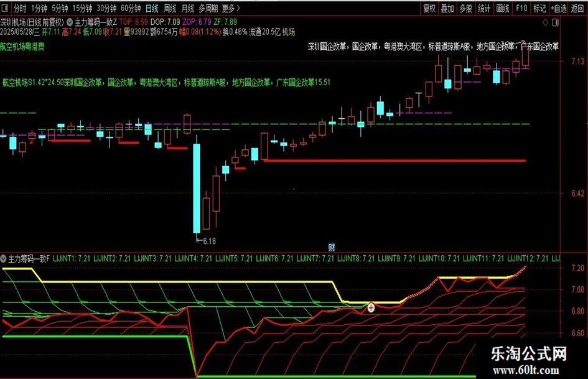Click the ZOP: 6.79 indicator value
The width and height of the screenshot is (588, 379).
[x=197, y=22]
